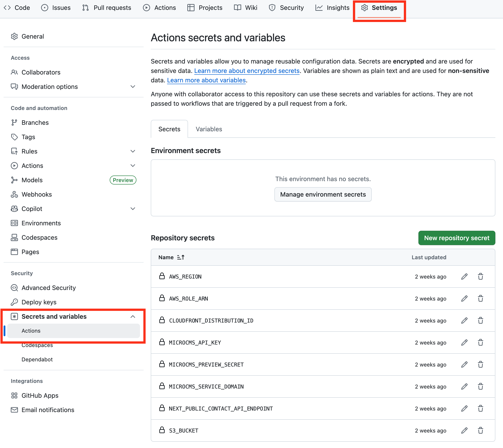Edit the MICROCMS_API_KEY secret via pencil icon

point(464,343)
